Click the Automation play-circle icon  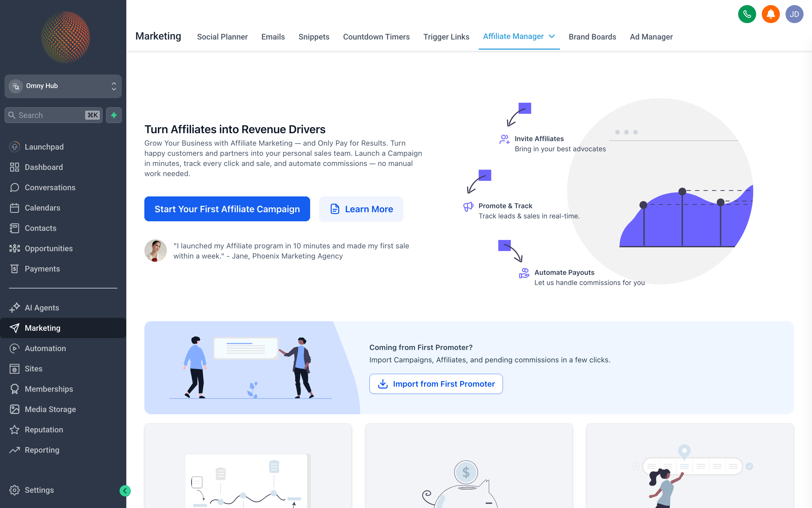(14, 349)
